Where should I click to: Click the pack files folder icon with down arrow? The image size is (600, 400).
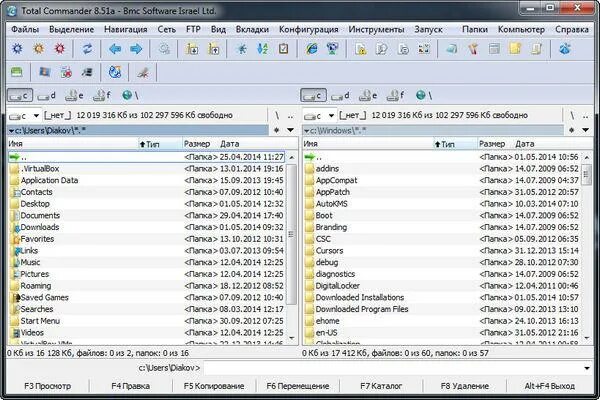coord(192,49)
